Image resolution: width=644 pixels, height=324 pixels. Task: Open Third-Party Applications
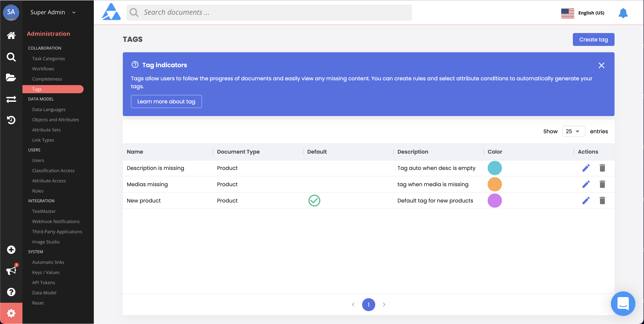click(x=57, y=232)
